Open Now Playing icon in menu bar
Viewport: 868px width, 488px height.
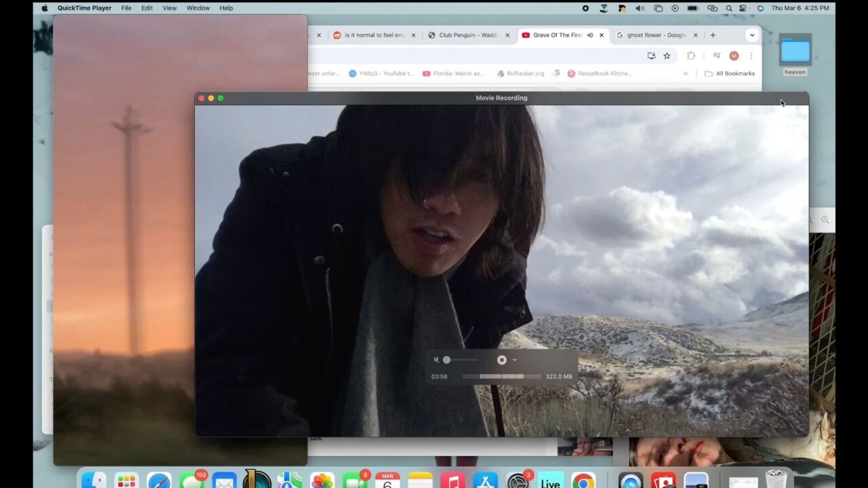point(675,8)
